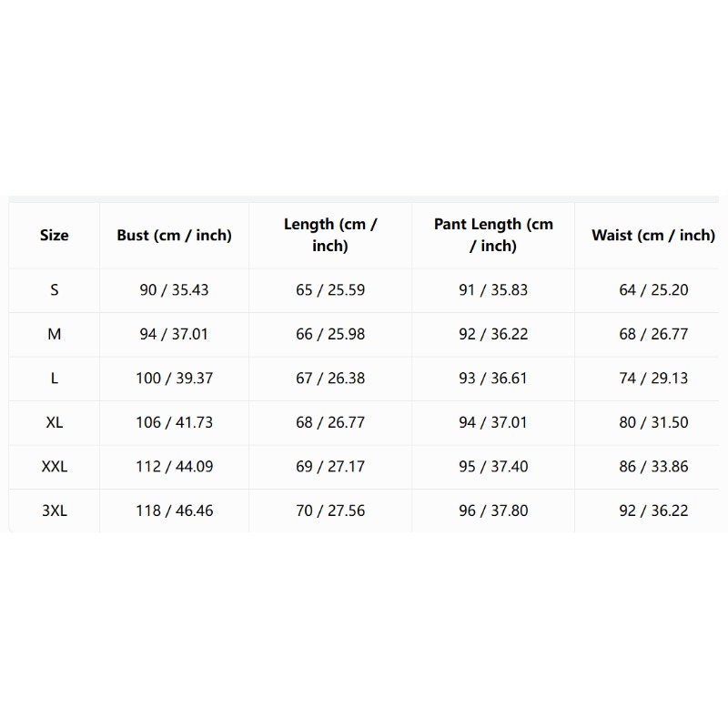
Task: Select bust value 90 / 35.43
Action: [174, 290]
